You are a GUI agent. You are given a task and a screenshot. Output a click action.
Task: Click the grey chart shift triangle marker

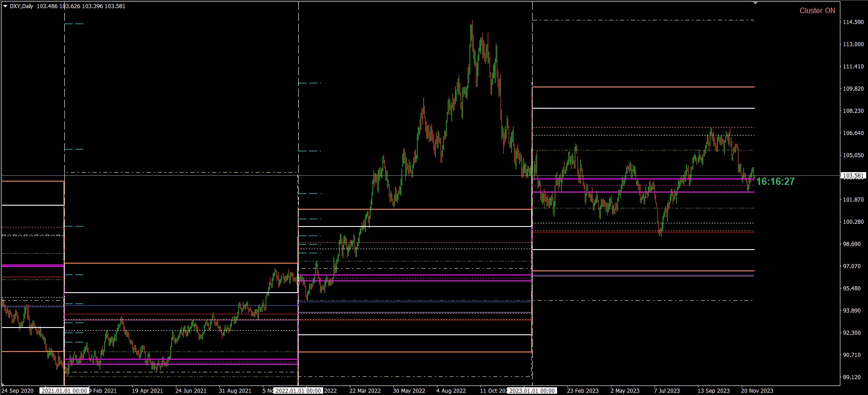(x=755, y=3)
